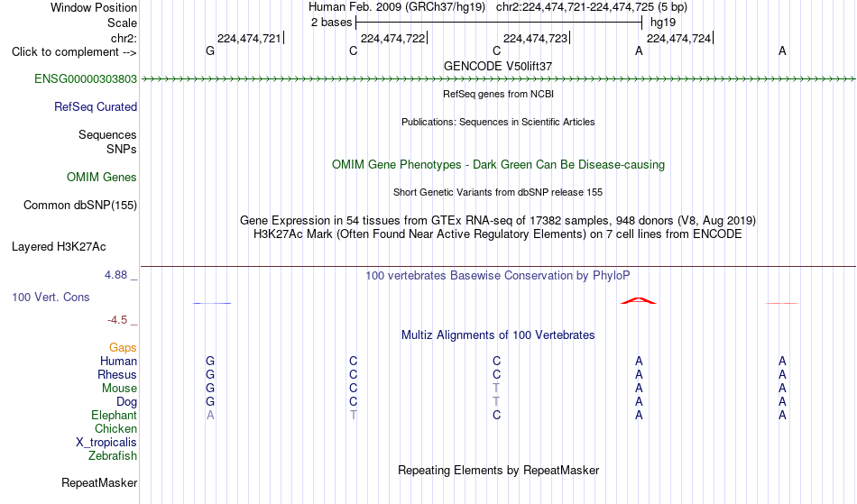Click the ENSG00000303803 gene label
857x504 pixels.
tap(86, 79)
